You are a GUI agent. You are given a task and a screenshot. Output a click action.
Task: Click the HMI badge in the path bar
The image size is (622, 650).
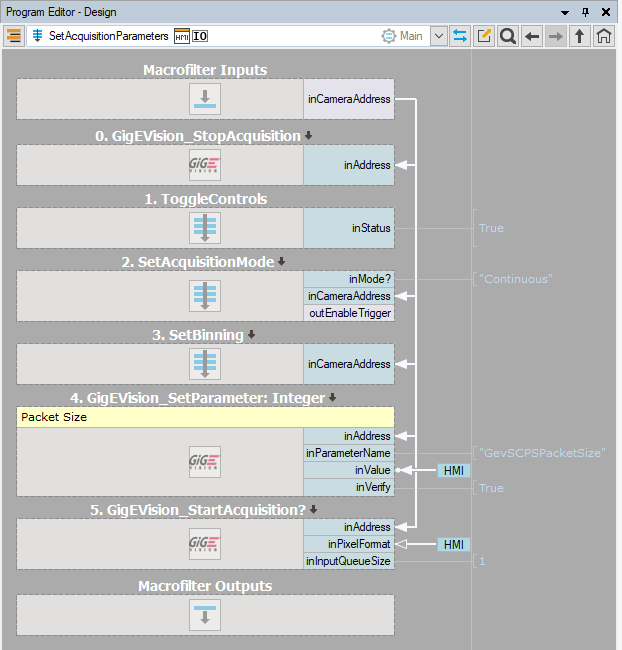pyautogui.click(x=181, y=36)
